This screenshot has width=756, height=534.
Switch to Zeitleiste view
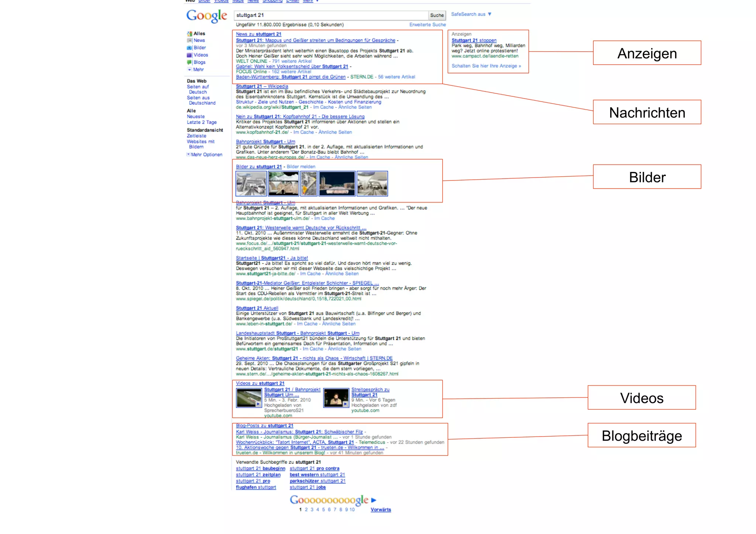coord(196,136)
